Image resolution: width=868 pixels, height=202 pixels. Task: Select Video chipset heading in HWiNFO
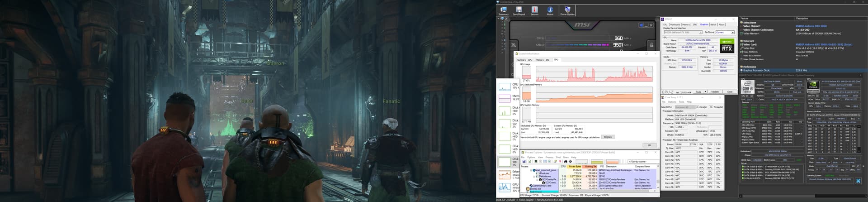click(x=750, y=23)
